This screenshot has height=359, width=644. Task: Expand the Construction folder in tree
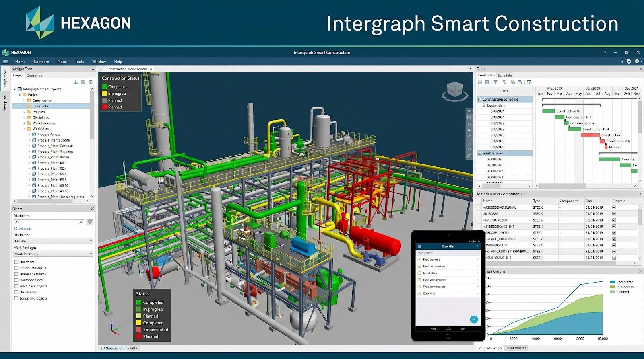click(x=24, y=101)
